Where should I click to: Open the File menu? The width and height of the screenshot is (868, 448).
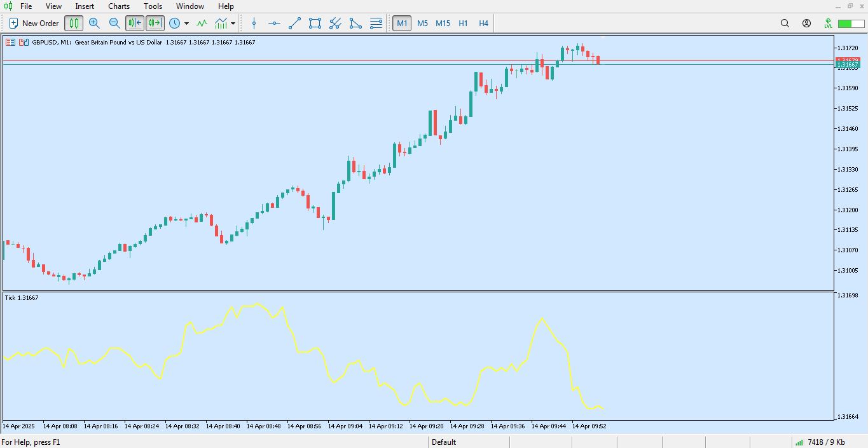26,6
